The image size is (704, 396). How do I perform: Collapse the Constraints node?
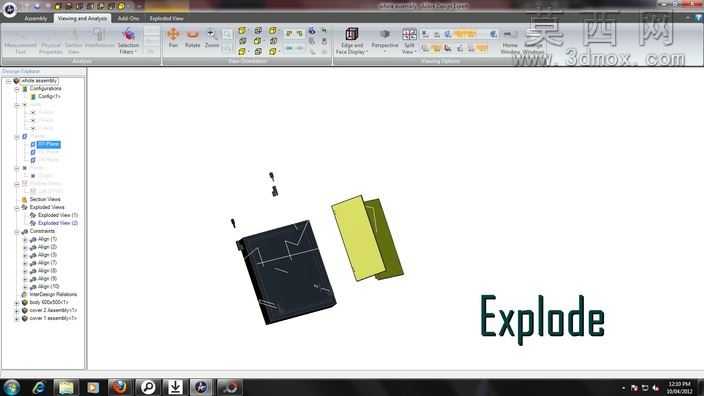[x=17, y=231]
